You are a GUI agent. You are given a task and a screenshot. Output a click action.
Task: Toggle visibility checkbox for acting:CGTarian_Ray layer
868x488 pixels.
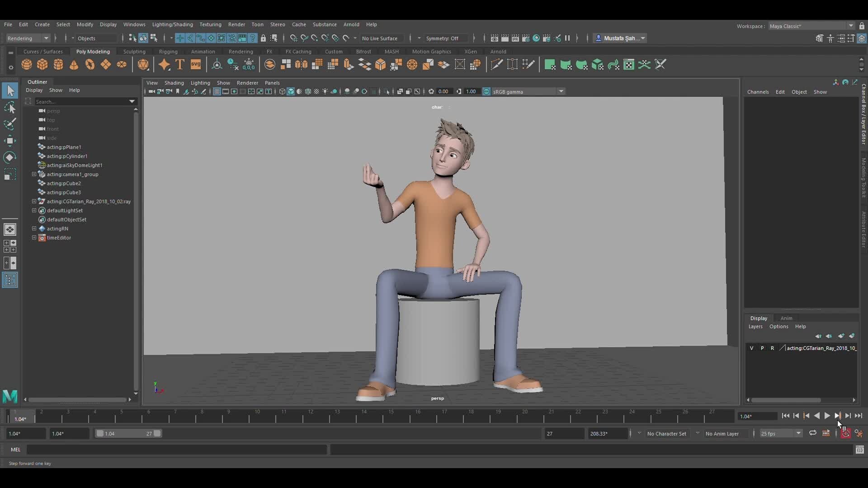752,348
